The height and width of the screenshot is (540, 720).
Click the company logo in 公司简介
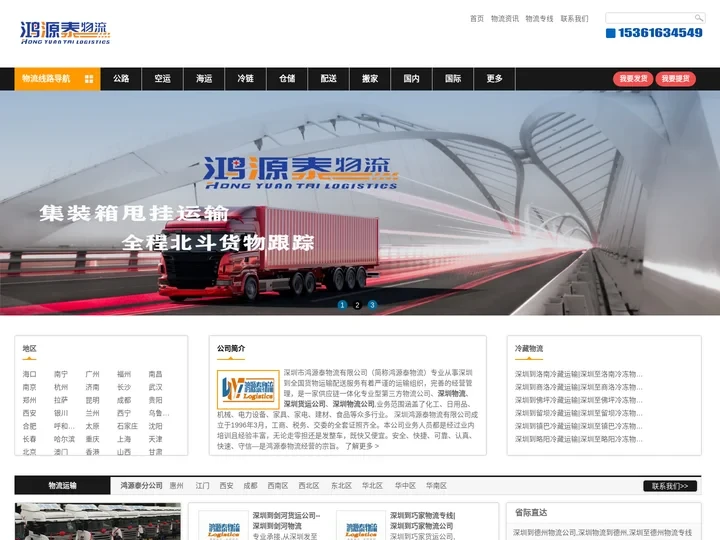tap(248, 389)
